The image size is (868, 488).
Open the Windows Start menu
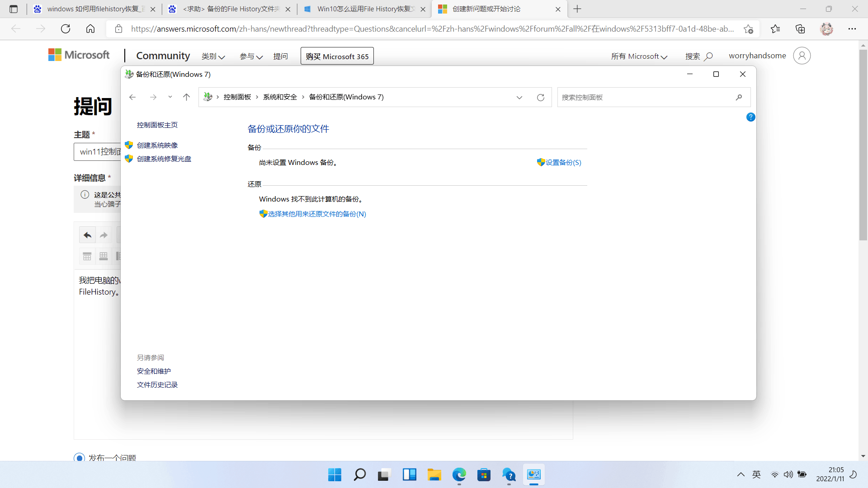tap(335, 475)
